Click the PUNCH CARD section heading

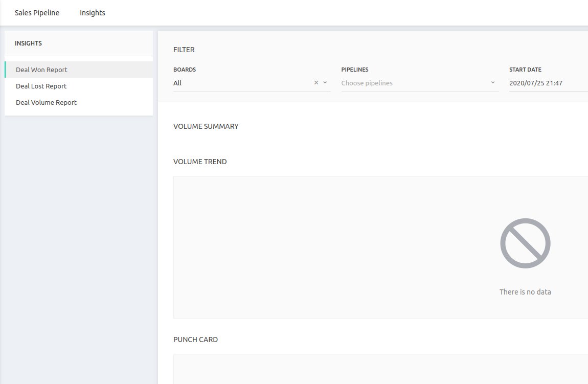[195, 340]
